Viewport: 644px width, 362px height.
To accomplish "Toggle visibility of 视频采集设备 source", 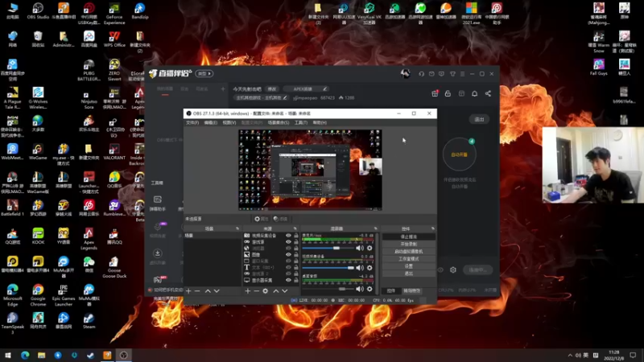I will [x=288, y=236].
